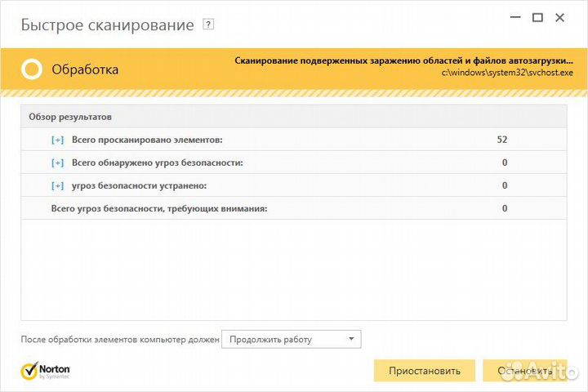This screenshot has width=588, height=392.
Task: Open the Продолжить работу dropdown
Action: coord(291,339)
